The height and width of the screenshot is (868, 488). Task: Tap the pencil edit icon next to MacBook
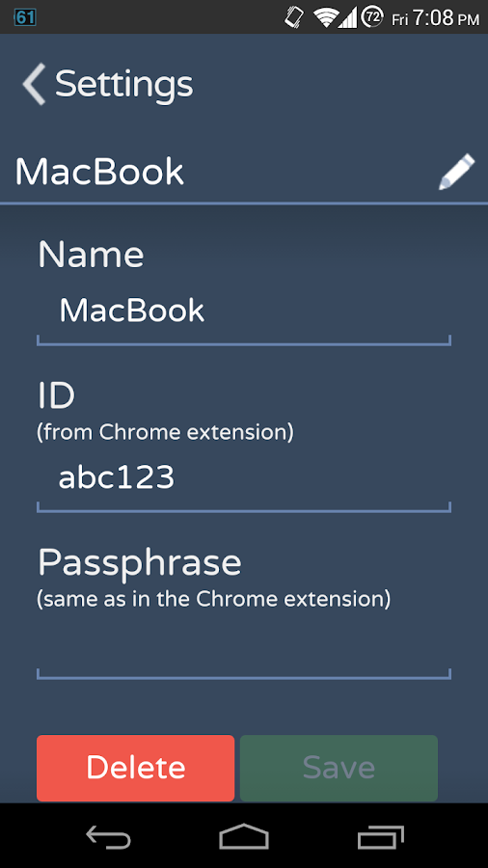tap(457, 172)
